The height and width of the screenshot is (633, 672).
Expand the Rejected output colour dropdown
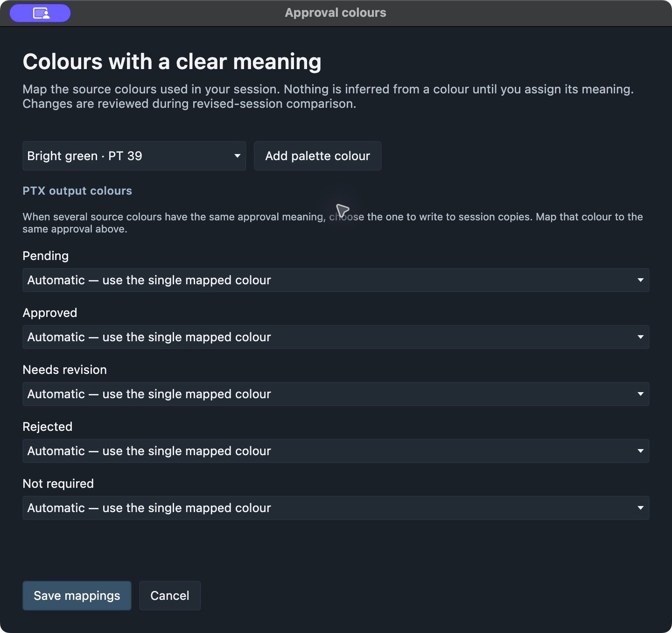(336, 451)
